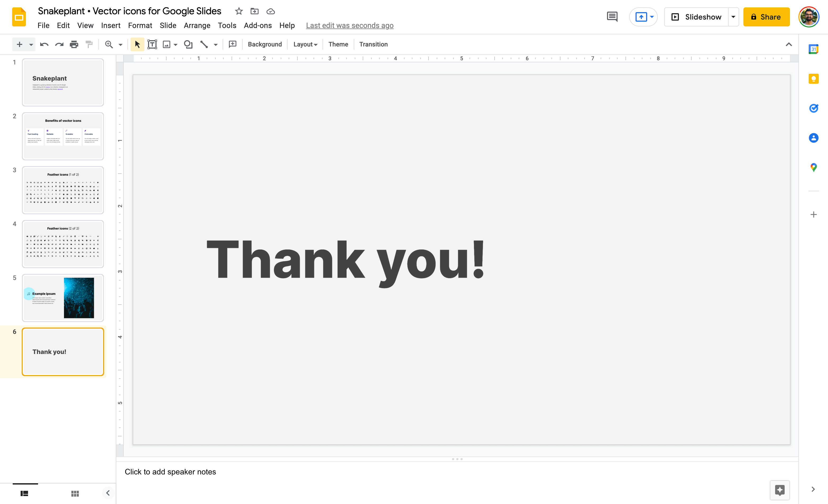Switch to grid view

[75, 493]
